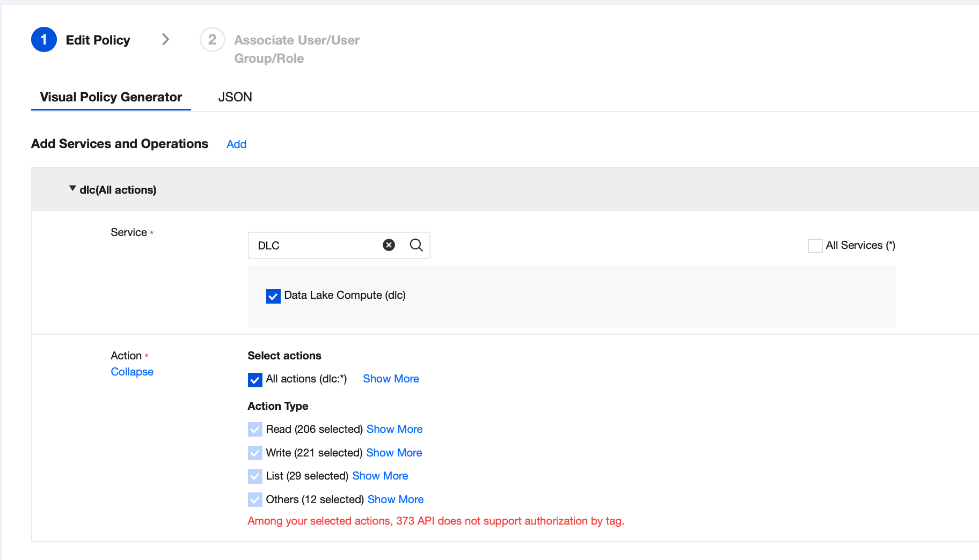This screenshot has height=560, width=979.
Task: Show More next to All actions
Action: pyautogui.click(x=391, y=379)
